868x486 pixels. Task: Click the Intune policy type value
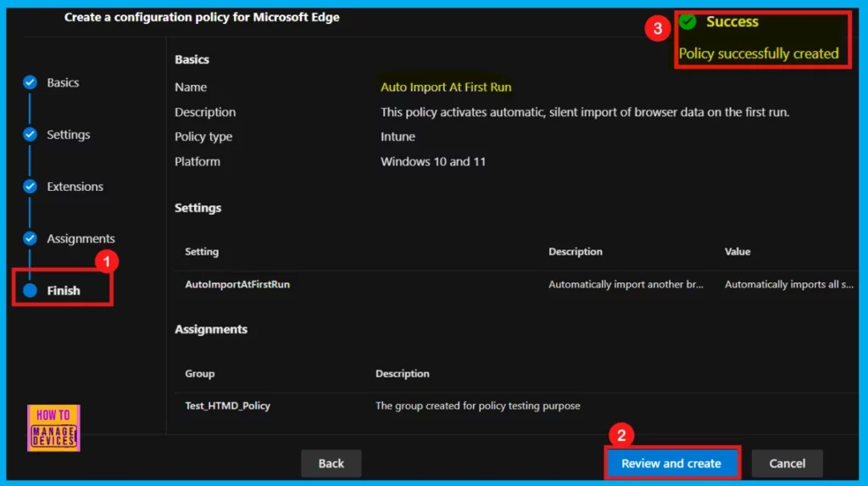pyautogui.click(x=398, y=137)
